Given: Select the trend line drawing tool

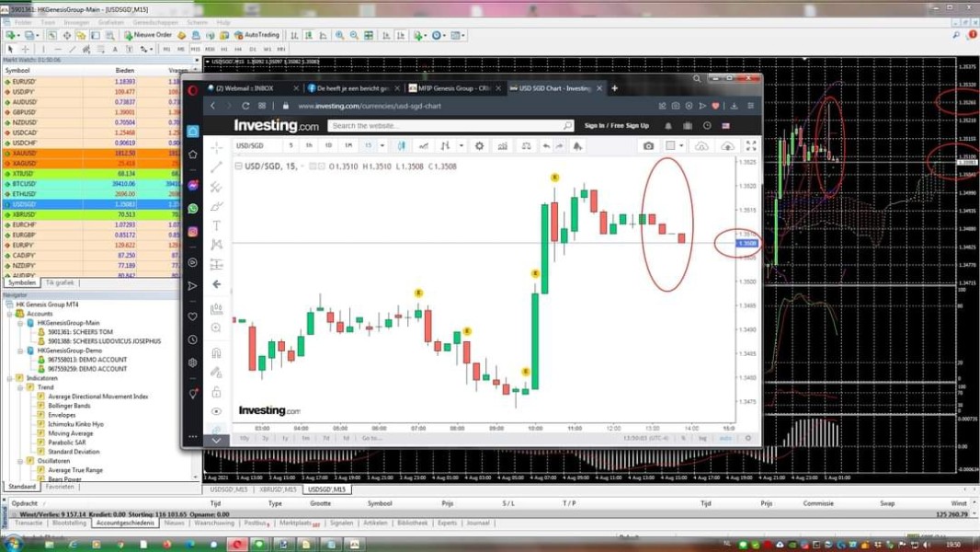Looking at the screenshot, I should 216,167.
